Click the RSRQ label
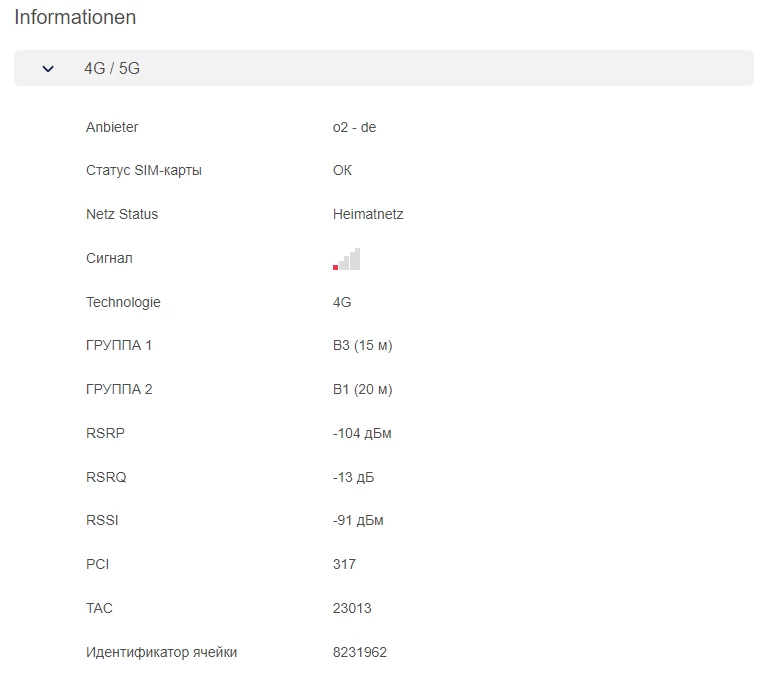 pyautogui.click(x=106, y=477)
